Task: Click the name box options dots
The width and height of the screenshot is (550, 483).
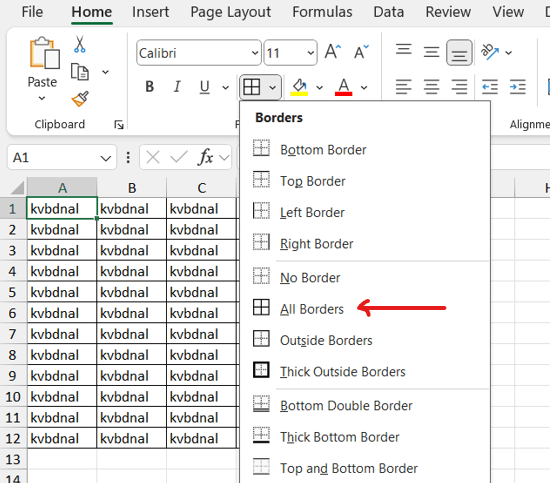Action: (x=128, y=157)
